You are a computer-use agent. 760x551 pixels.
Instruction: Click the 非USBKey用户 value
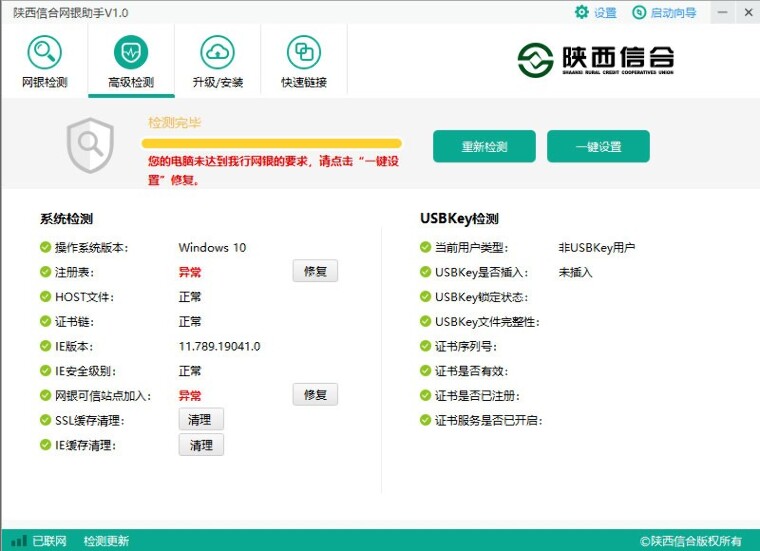pyautogui.click(x=597, y=248)
